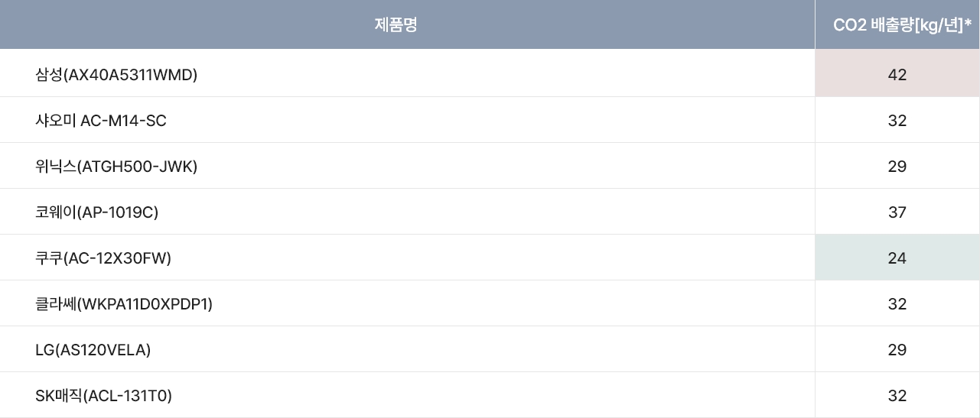Image resolution: width=980 pixels, height=418 pixels.
Task: Select SK매직(ACL-131T0) product row
Action: pyautogui.click(x=490, y=395)
